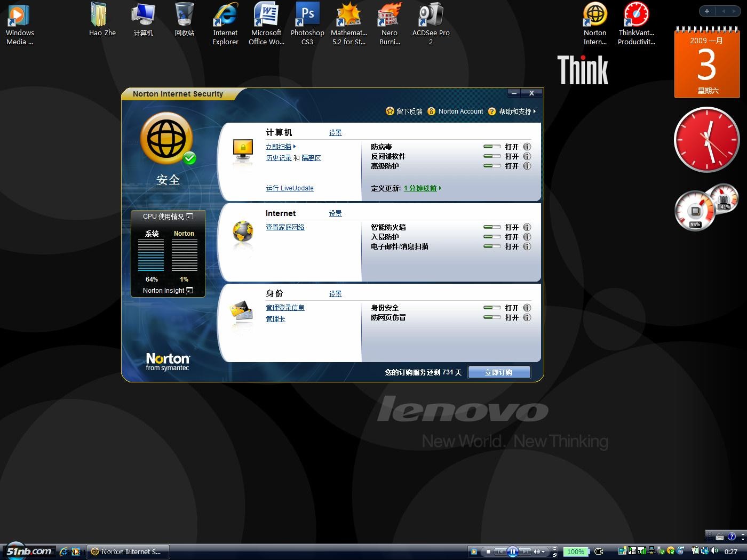Click the red sidebar clock gadget
The width and height of the screenshot is (747, 560).
pos(707,139)
